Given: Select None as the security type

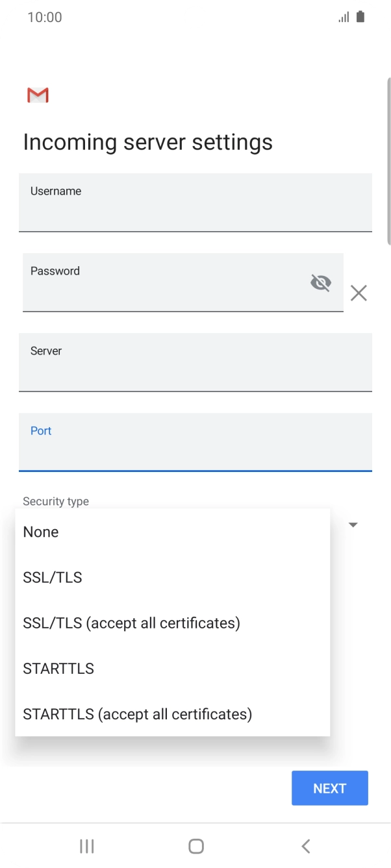Looking at the screenshot, I should pyautogui.click(x=40, y=532).
